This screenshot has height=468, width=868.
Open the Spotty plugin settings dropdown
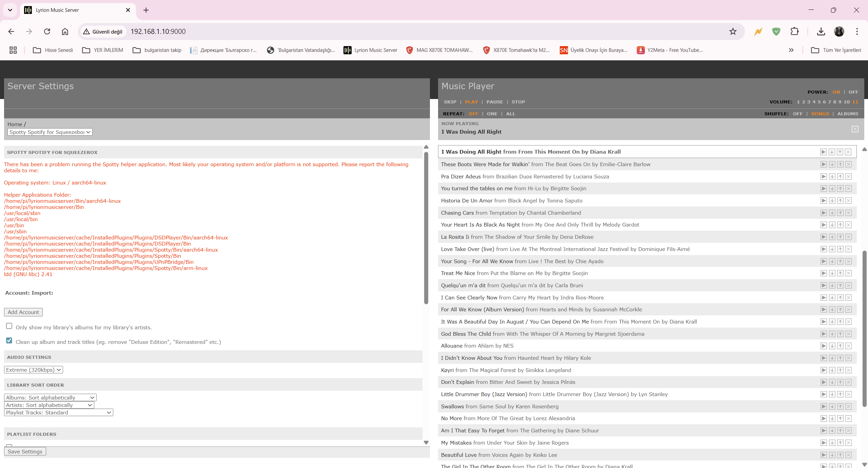coord(50,132)
